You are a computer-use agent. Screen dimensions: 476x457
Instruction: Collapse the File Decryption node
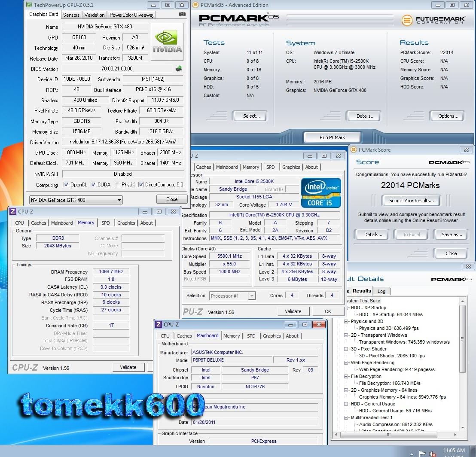(346, 376)
